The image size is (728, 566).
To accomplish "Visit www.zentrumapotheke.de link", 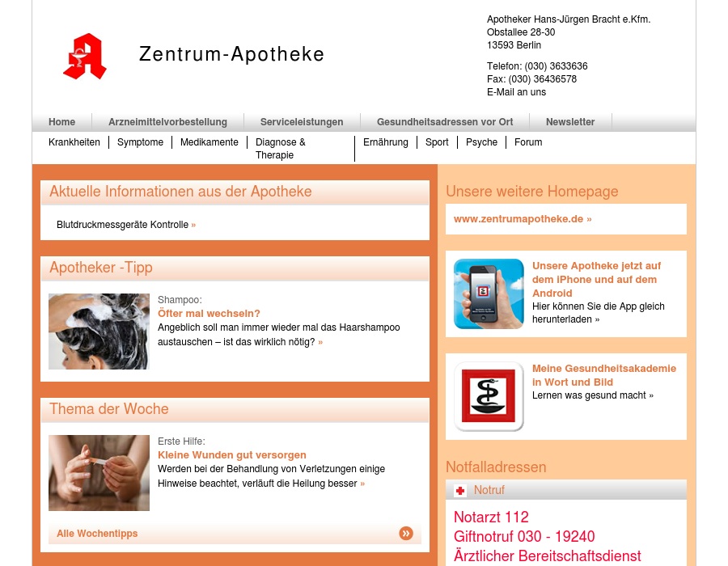I will click(x=522, y=219).
